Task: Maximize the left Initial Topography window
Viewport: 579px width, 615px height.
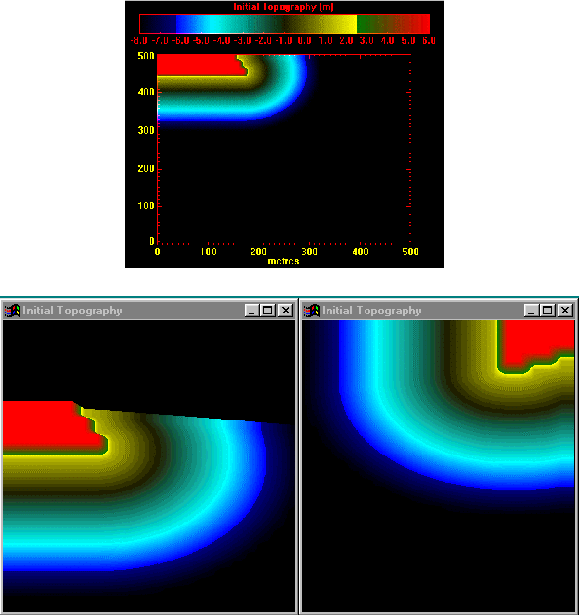Action: point(268,311)
